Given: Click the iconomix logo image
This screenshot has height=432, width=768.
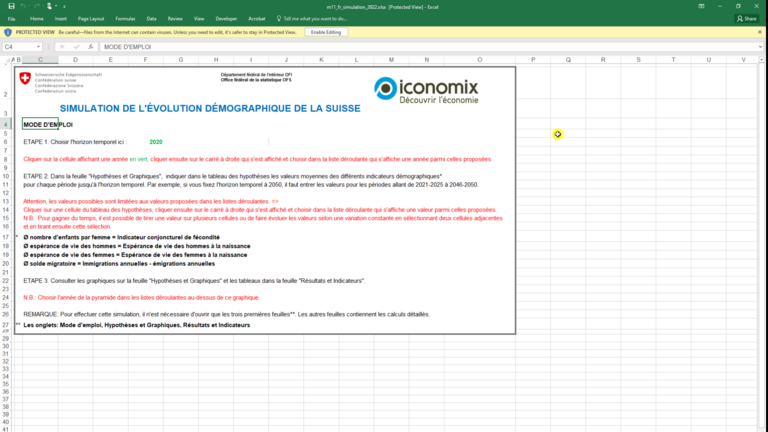Looking at the screenshot, I should (x=426, y=90).
